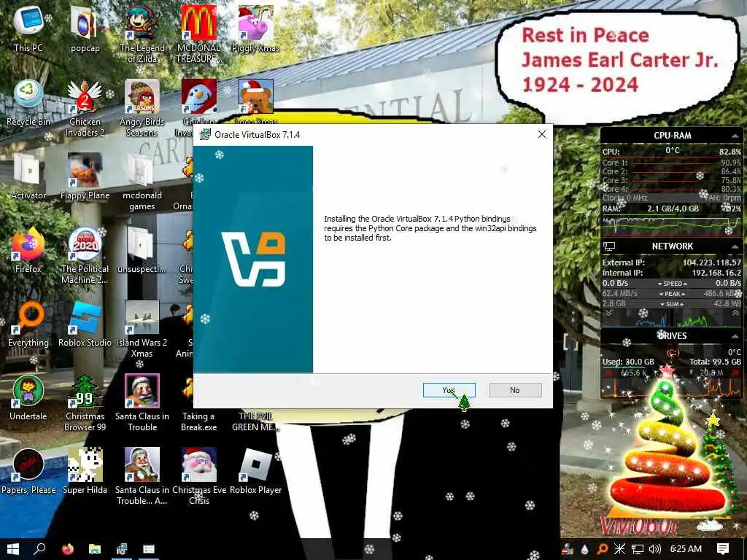Select the Firefox desktop shortcut
The height and width of the screenshot is (560, 747).
point(28,250)
